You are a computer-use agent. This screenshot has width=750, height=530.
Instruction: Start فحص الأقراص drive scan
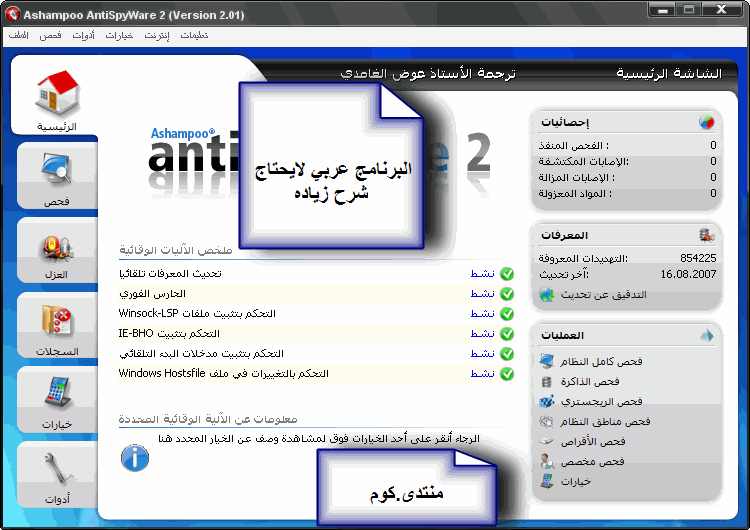tap(593, 442)
